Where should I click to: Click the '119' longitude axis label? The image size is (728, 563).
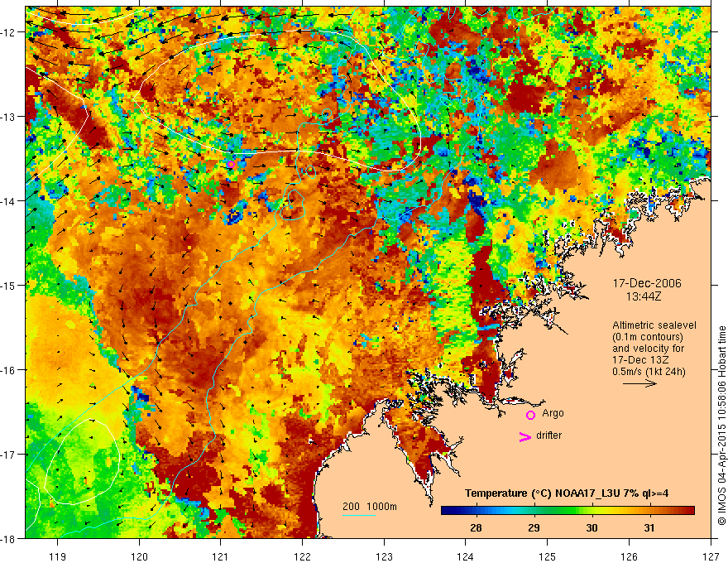click(58, 556)
